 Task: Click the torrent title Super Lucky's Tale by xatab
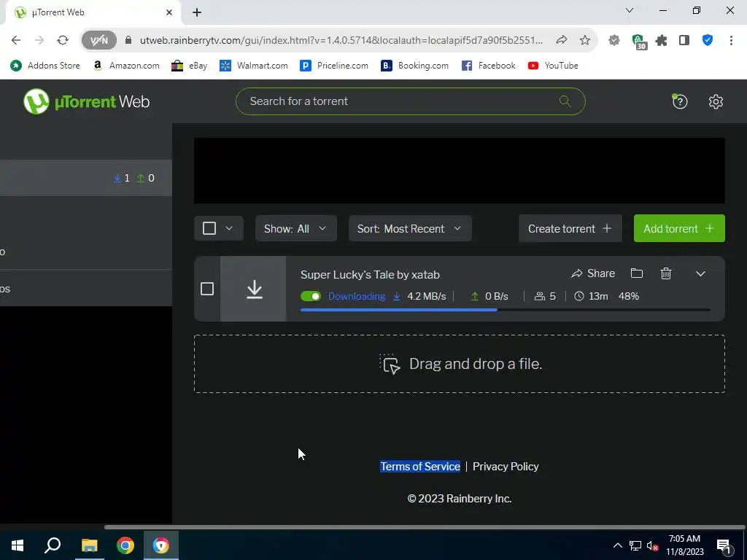click(x=370, y=275)
